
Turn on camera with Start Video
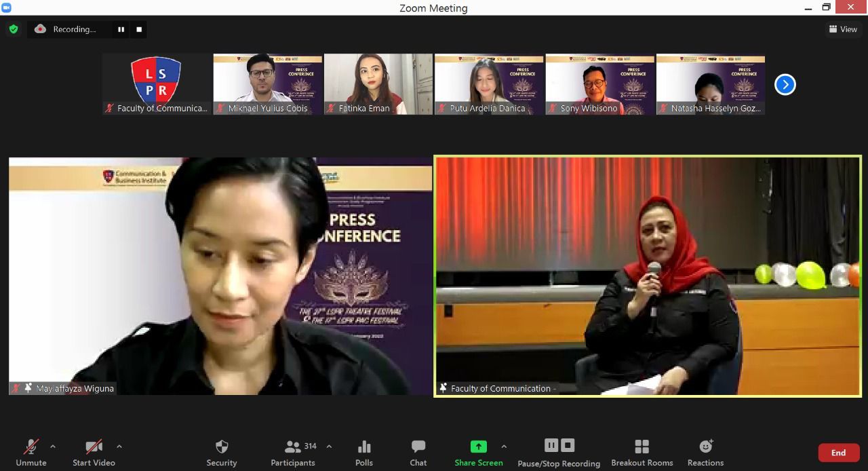pos(94,453)
